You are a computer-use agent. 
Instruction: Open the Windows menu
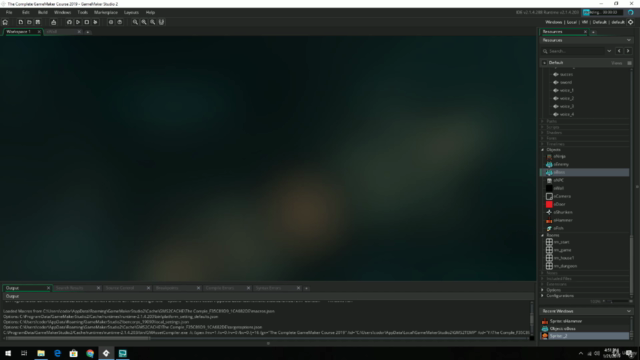click(x=62, y=12)
